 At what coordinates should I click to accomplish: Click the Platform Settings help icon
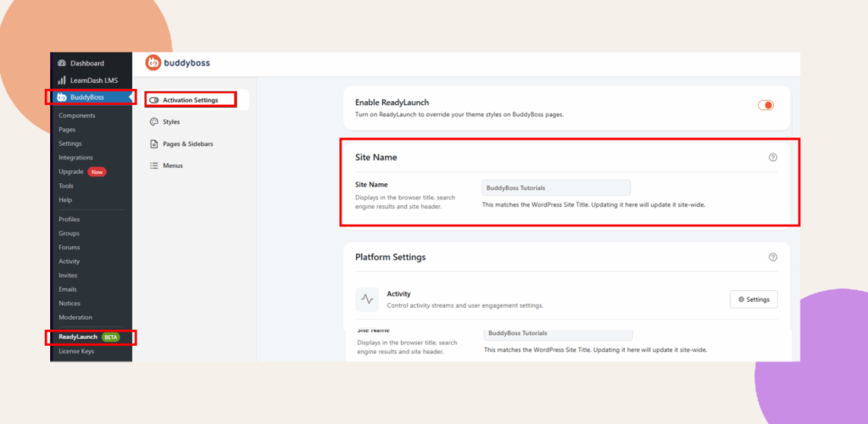click(772, 257)
